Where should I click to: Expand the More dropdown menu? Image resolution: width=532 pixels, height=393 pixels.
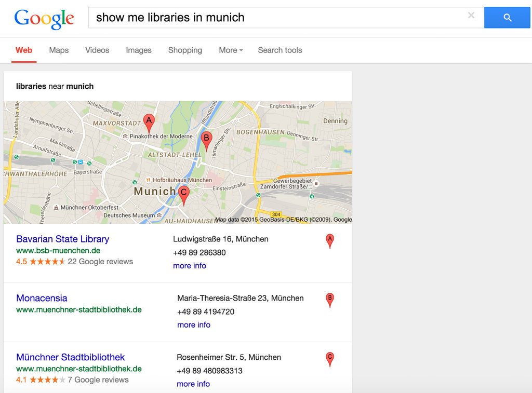click(231, 50)
